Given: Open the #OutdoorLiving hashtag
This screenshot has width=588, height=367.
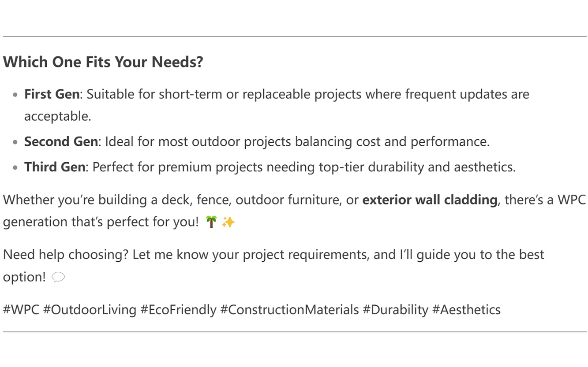Looking at the screenshot, I should 90,310.
